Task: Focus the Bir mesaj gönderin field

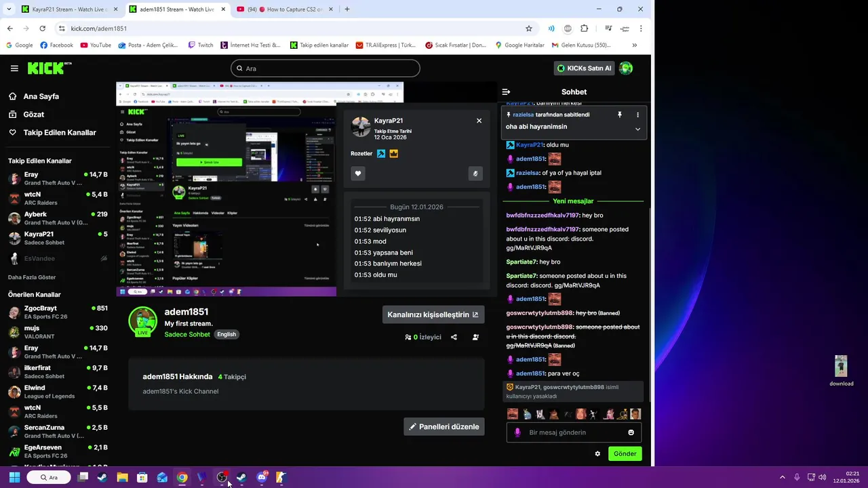Action: (x=574, y=432)
